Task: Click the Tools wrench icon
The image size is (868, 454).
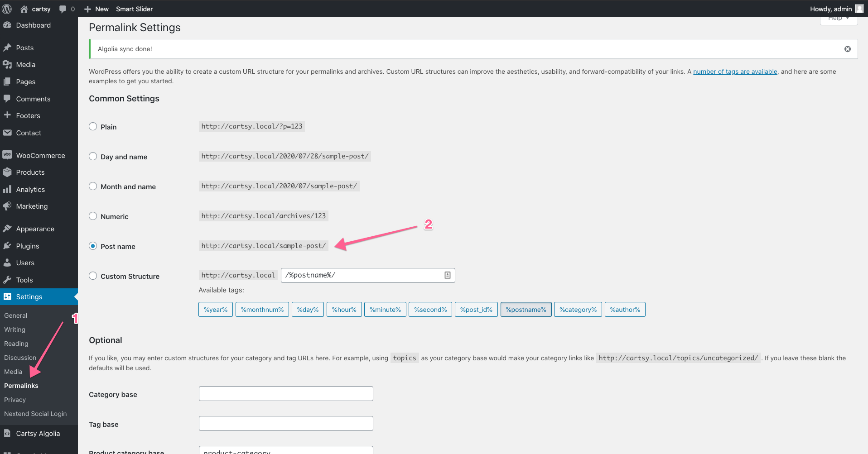Action: pyautogui.click(x=7, y=280)
